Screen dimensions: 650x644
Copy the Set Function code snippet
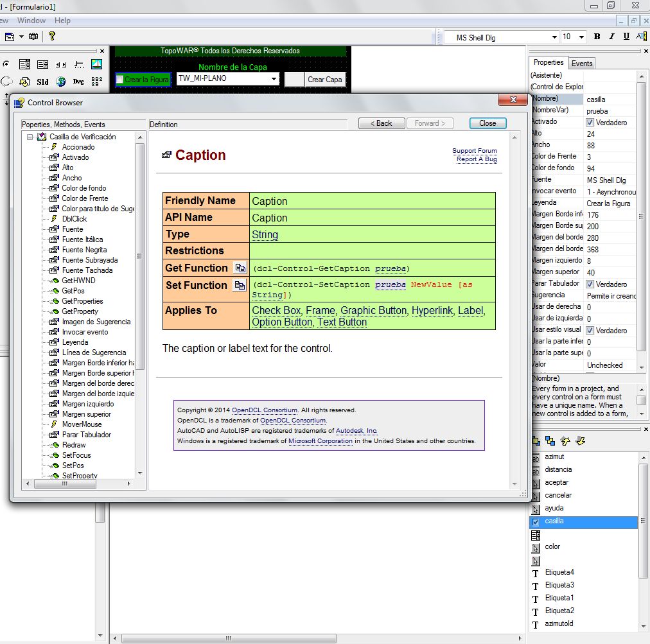pos(240,285)
